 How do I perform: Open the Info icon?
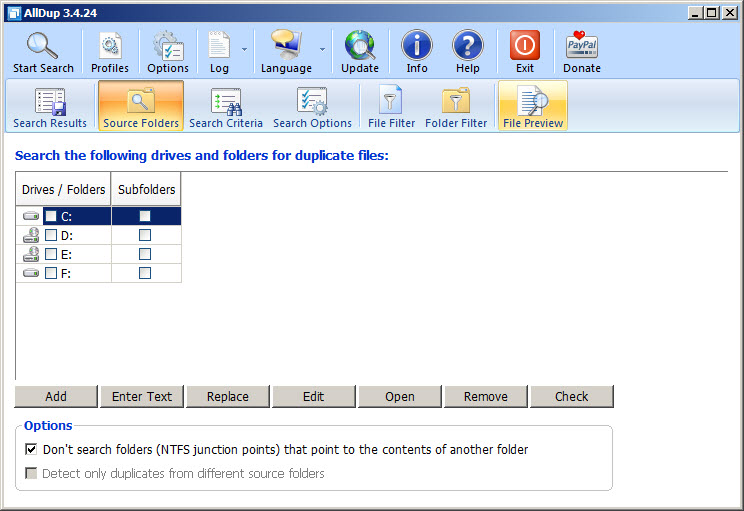[417, 46]
